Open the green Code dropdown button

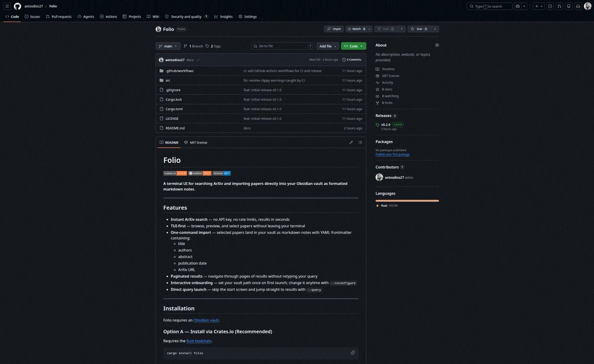353,46
